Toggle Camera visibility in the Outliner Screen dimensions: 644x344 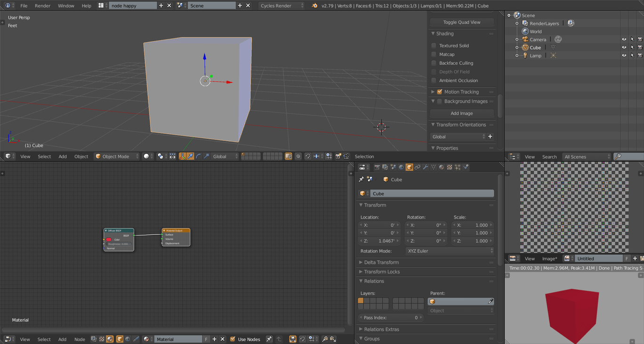(x=624, y=40)
